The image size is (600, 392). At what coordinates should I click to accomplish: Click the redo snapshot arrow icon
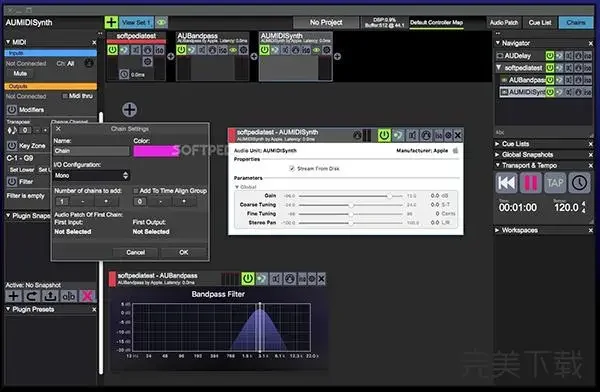(32, 296)
